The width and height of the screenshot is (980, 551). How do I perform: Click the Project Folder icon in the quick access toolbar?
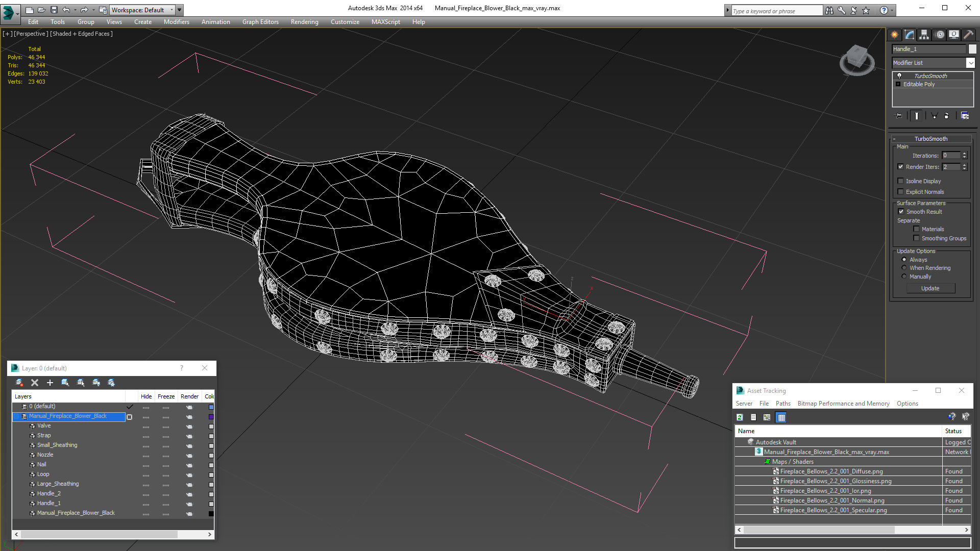pos(103,10)
